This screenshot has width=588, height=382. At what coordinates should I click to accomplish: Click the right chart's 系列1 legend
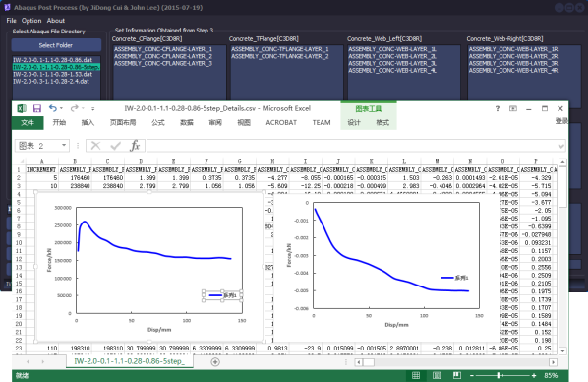(454, 278)
